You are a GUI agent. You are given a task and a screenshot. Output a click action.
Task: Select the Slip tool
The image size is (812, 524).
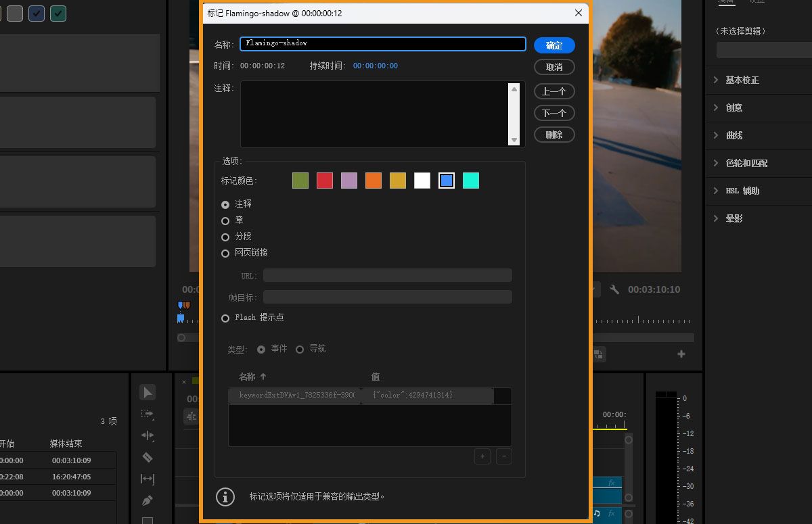pos(148,479)
